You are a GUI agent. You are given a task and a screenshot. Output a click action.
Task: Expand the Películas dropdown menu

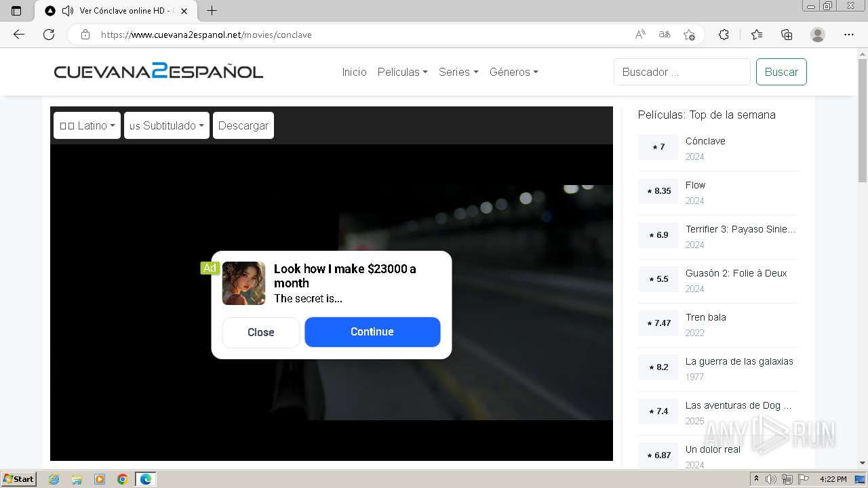[x=402, y=72]
